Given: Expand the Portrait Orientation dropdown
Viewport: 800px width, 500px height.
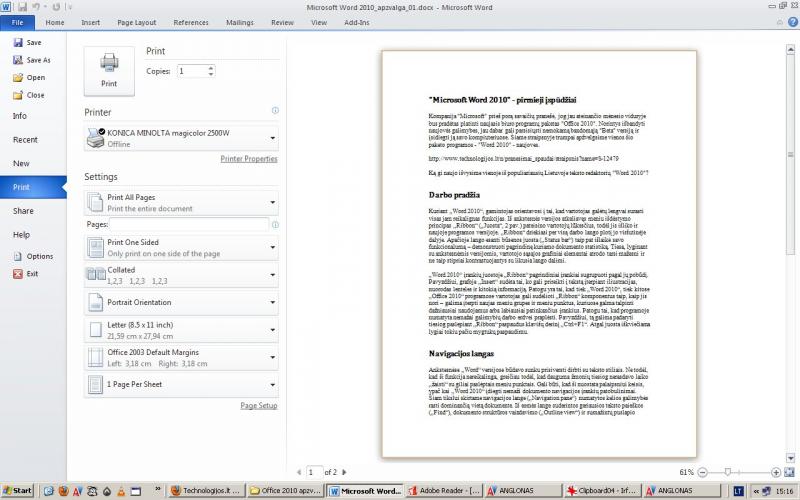Looking at the screenshot, I should pyautogui.click(x=181, y=303).
